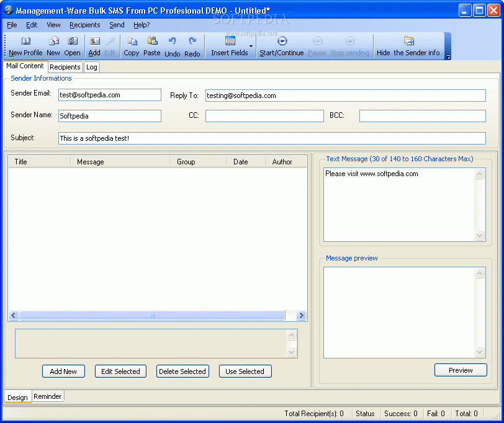This screenshot has height=423, width=504.
Task: Open the File menu
Action: tap(12, 25)
